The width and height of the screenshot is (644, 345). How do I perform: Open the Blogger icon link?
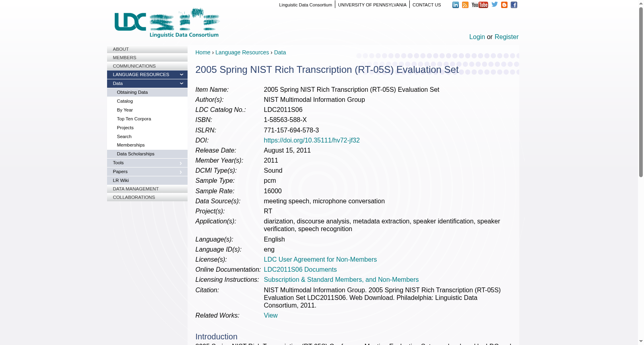[x=504, y=5]
